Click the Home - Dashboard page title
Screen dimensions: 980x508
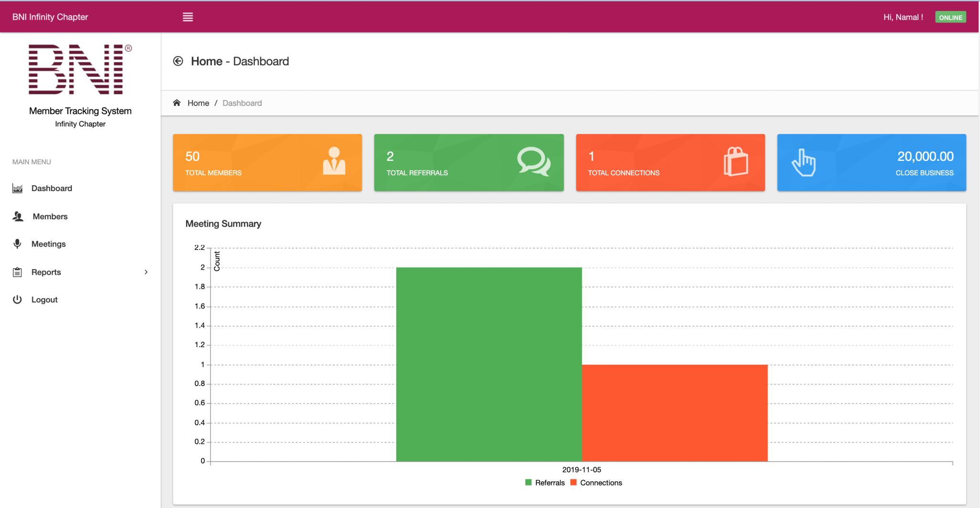[x=240, y=61]
